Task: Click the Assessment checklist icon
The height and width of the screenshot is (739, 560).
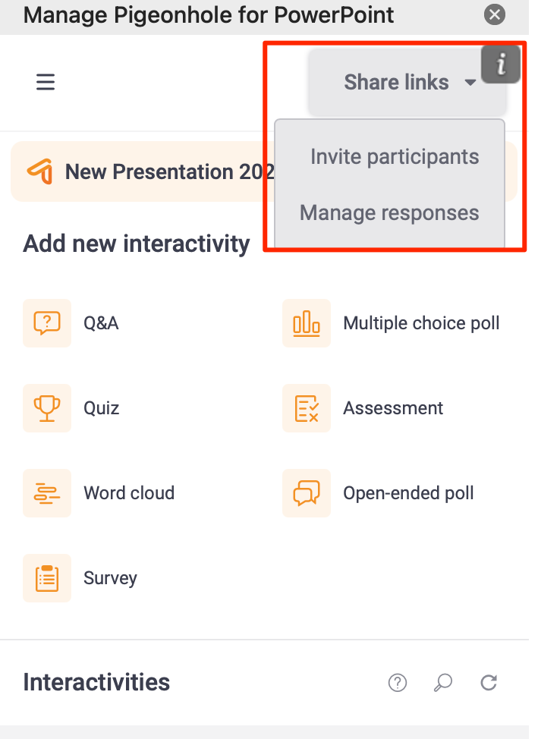Action: (x=307, y=408)
